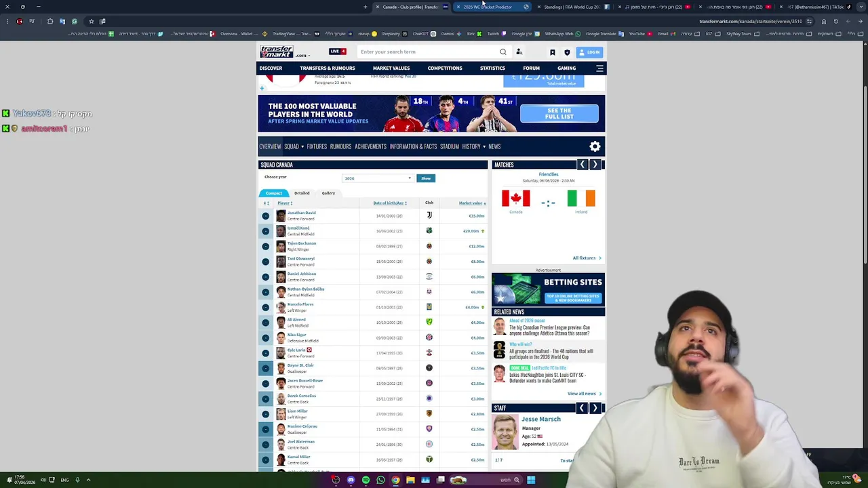Click the Cyle Larin player name link

tap(296, 350)
